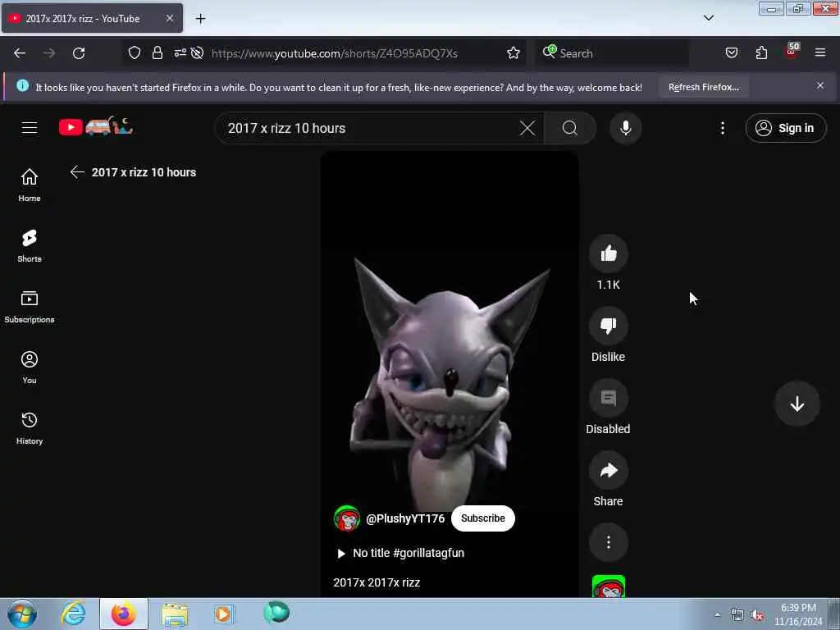Open the Firefox application menu

coord(820,52)
